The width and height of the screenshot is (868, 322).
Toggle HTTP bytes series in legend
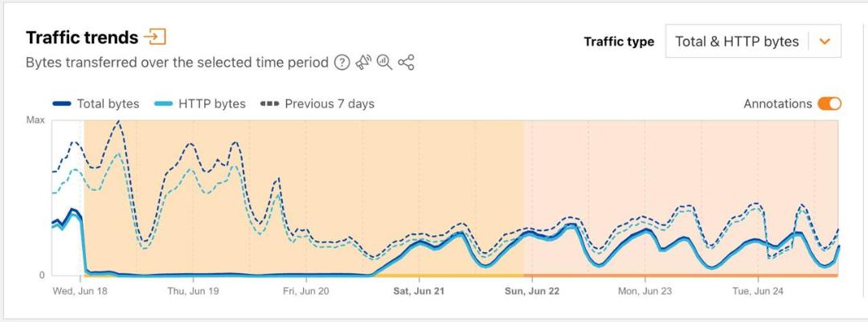coord(201,104)
